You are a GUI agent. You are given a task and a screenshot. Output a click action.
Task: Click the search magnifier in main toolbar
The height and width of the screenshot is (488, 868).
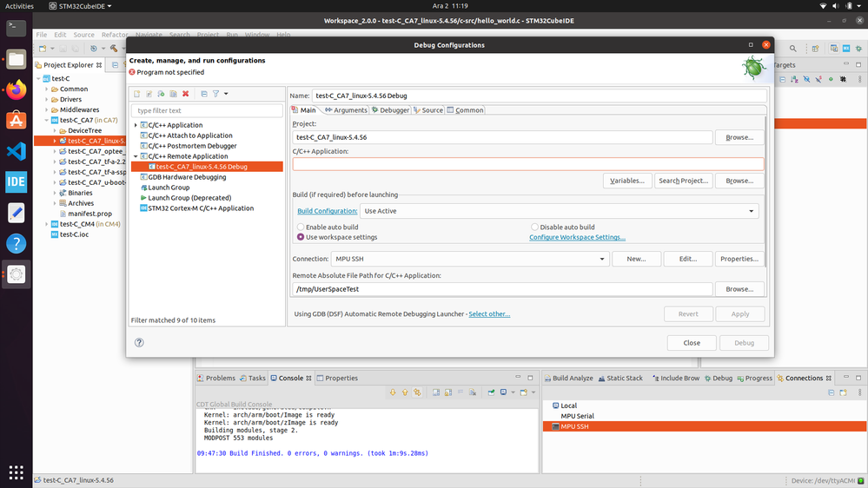(792, 49)
